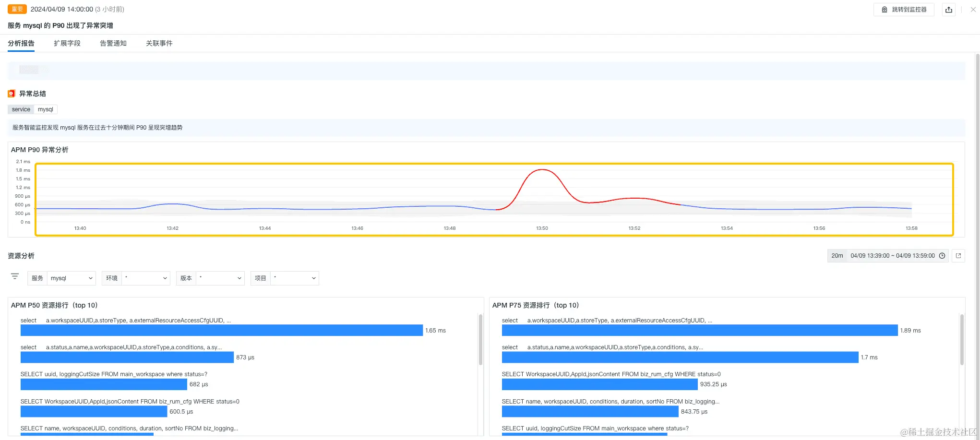Click the P50 1.65 ms top bar

click(222, 330)
